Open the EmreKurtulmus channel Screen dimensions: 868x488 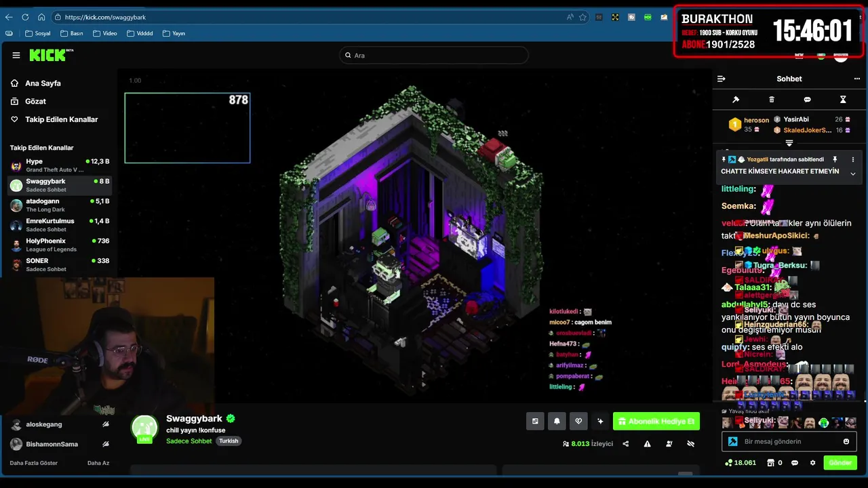click(60, 225)
